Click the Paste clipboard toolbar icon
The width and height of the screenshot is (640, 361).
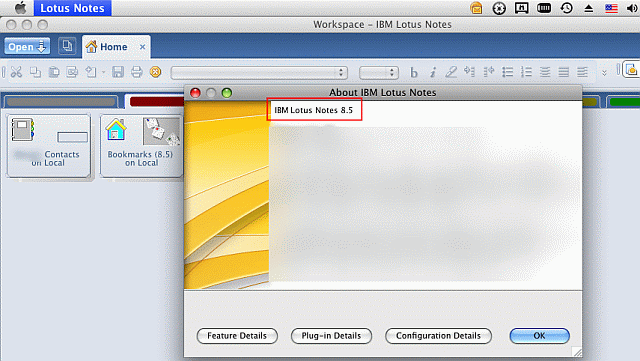(54, 72)
